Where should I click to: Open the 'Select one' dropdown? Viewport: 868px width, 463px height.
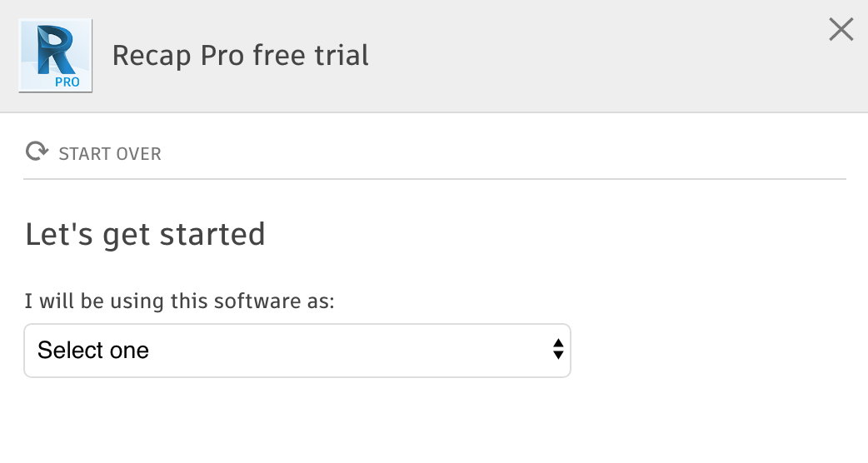[297, 351]
